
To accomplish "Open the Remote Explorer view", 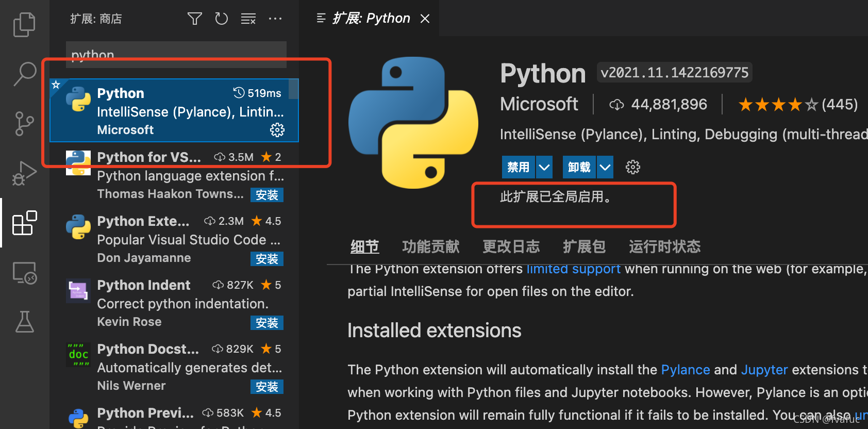I will tap(24, 273).
